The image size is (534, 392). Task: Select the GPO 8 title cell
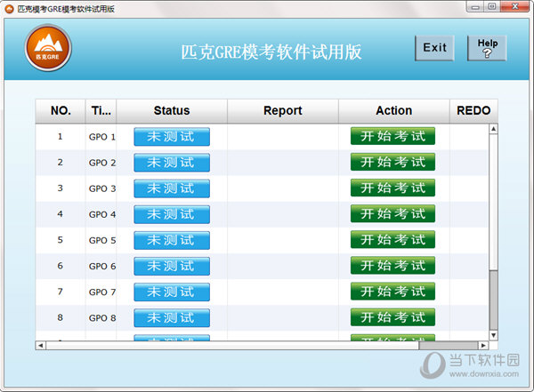click(101, 318)
